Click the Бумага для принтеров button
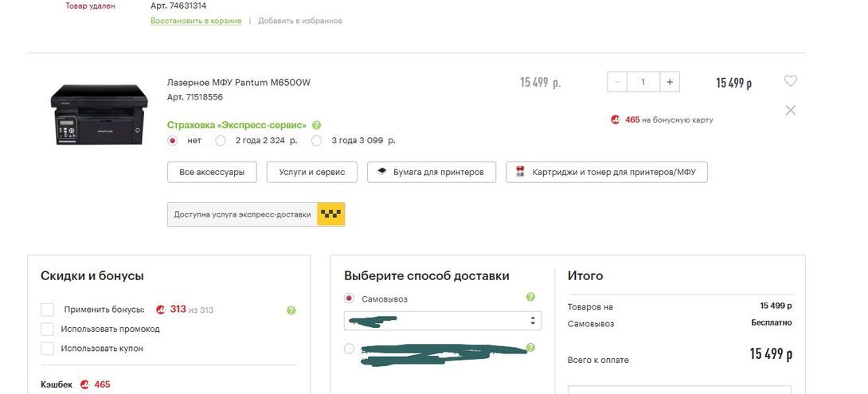Screen dimensions: 868x394 [431, 172]
